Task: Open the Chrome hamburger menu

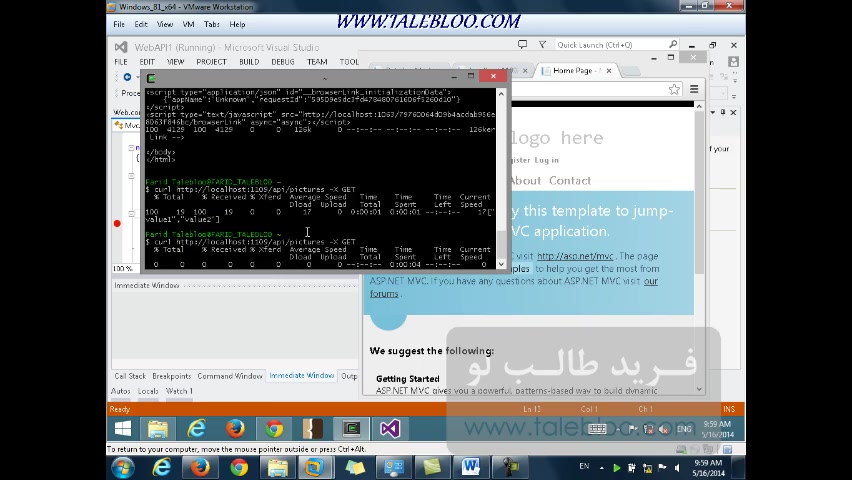Action: coord(694,89)
